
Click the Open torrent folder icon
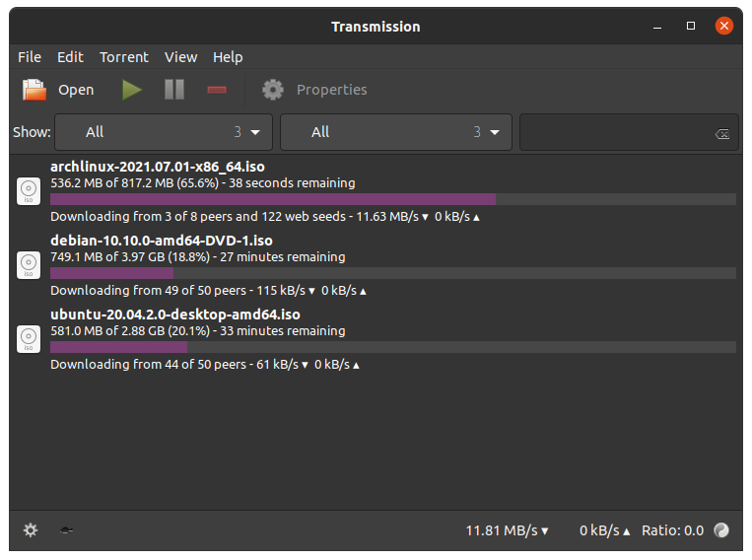pos(35,90)
